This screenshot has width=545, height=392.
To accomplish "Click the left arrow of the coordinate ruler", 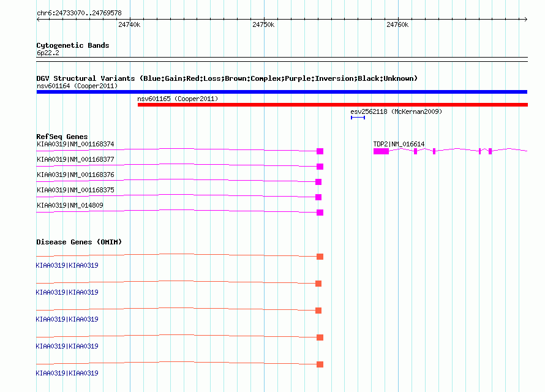I will pos(38,19).
